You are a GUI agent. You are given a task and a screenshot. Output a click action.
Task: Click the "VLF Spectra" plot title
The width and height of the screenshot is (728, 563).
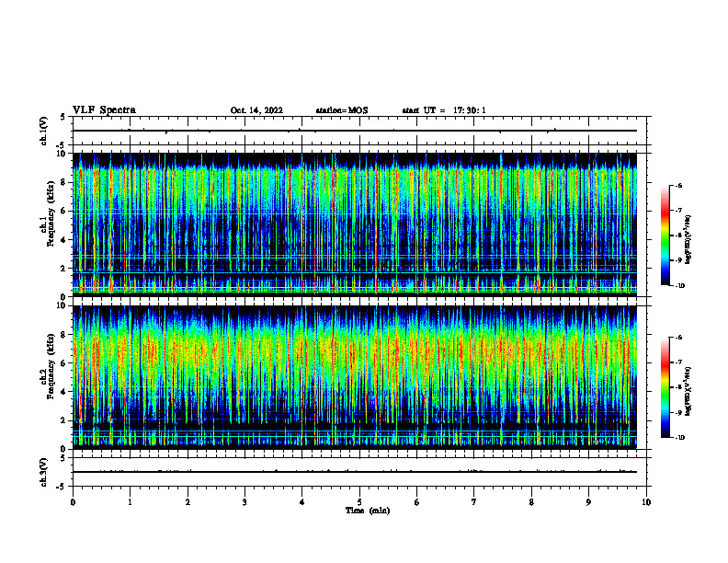click(104, 110)
